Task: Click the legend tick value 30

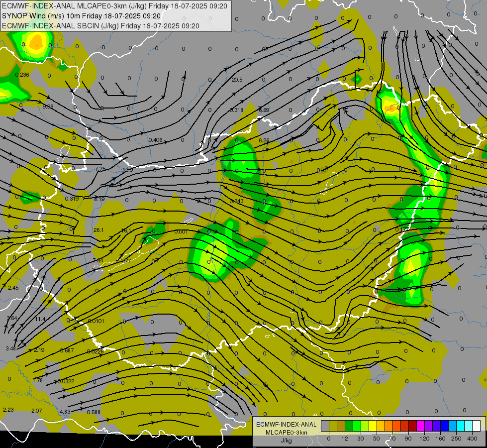Action: 361,439
